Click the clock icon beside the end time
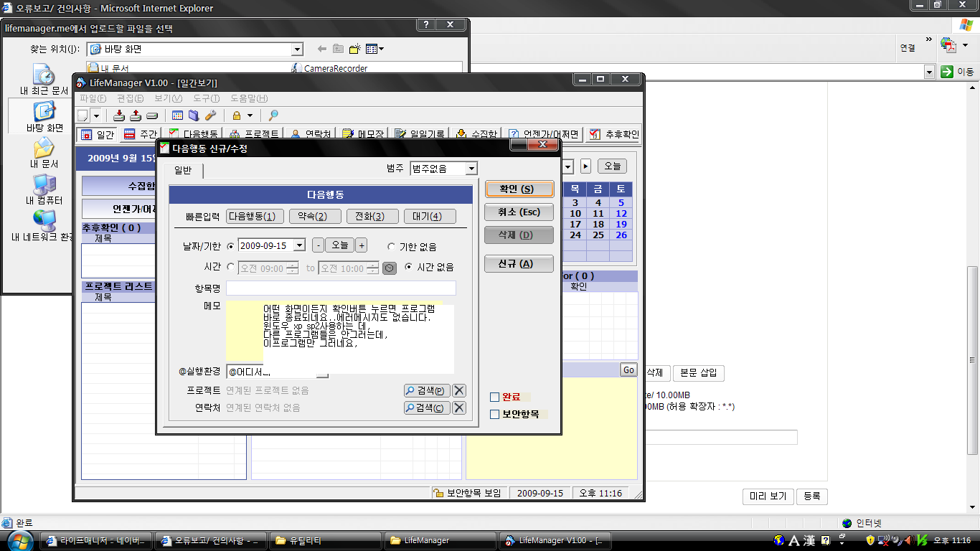 [389, 268]
